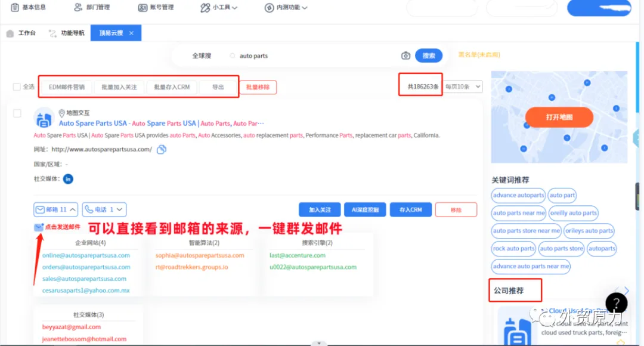Image resolution: width=644 pixels, height=346 pixels.
Task: Click email sales@autosparepartsusa.com
Action: 84,279
